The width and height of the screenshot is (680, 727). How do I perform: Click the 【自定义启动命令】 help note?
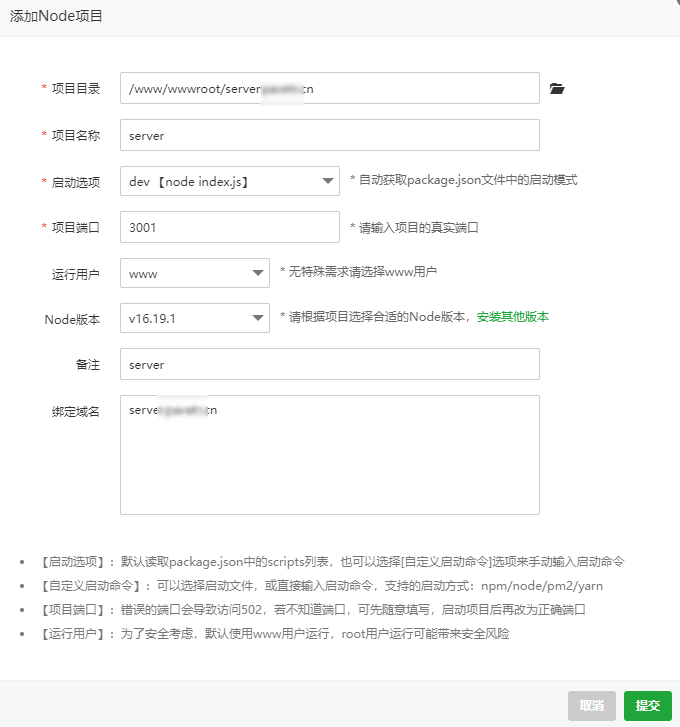[x=322, y=586]
